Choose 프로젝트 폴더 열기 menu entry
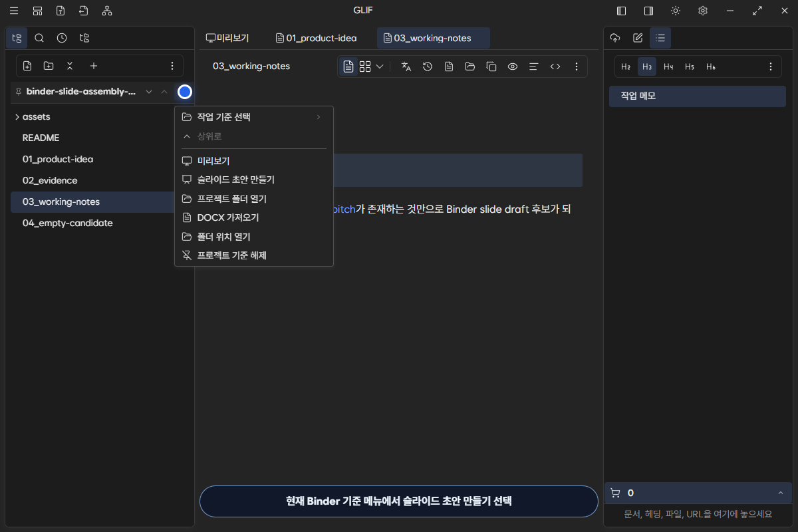The width and height of the screenshot is (798, 532). [253, 199]
